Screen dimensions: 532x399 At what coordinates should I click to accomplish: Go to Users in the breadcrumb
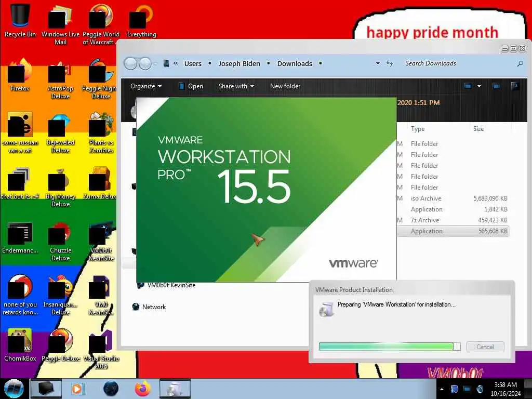pos(193,63)
